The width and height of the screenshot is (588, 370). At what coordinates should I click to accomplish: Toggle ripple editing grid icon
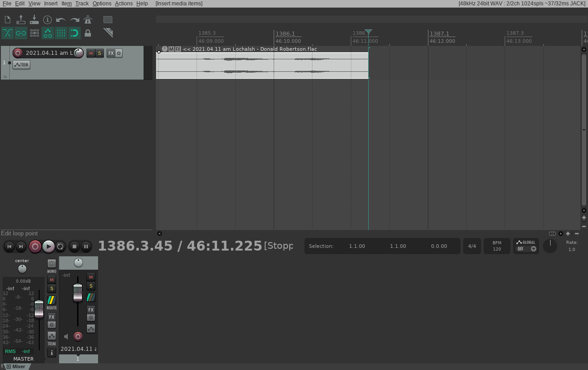34,33
